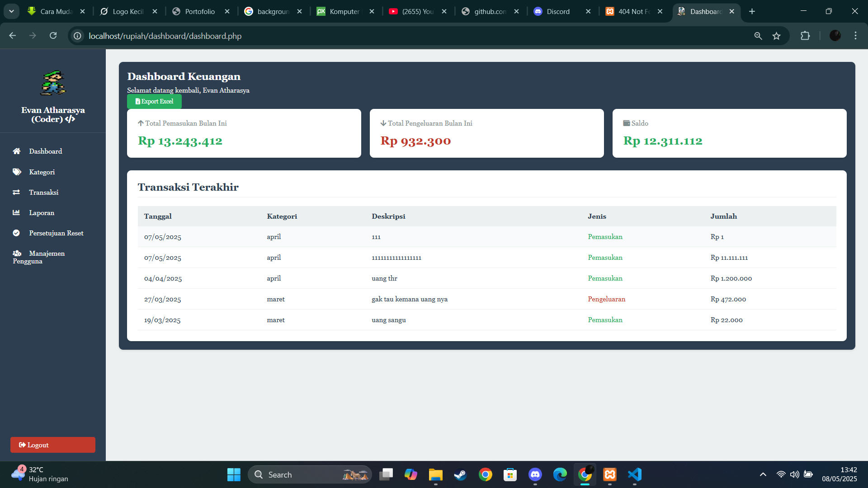The image size is (868, 488).
Task: Open XAMPP from the taskbar
Action: (x=609, y=474)
